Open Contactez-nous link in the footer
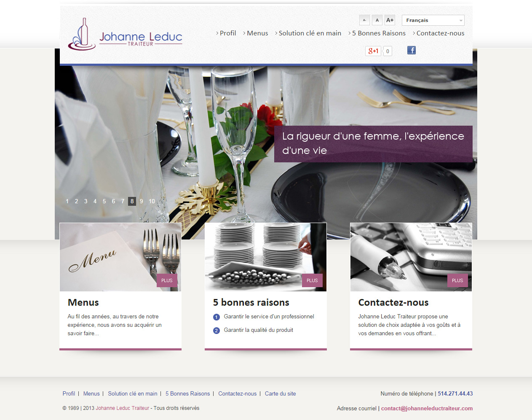 [237, 393]
